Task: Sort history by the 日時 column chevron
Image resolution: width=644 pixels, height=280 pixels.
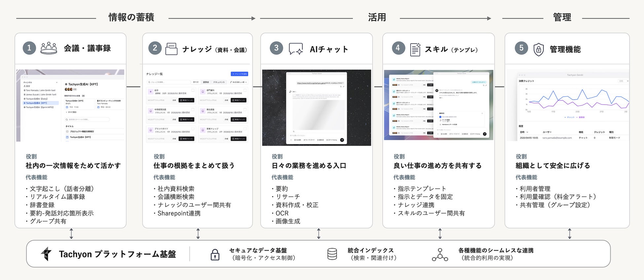Action: [x=527, y=132]
